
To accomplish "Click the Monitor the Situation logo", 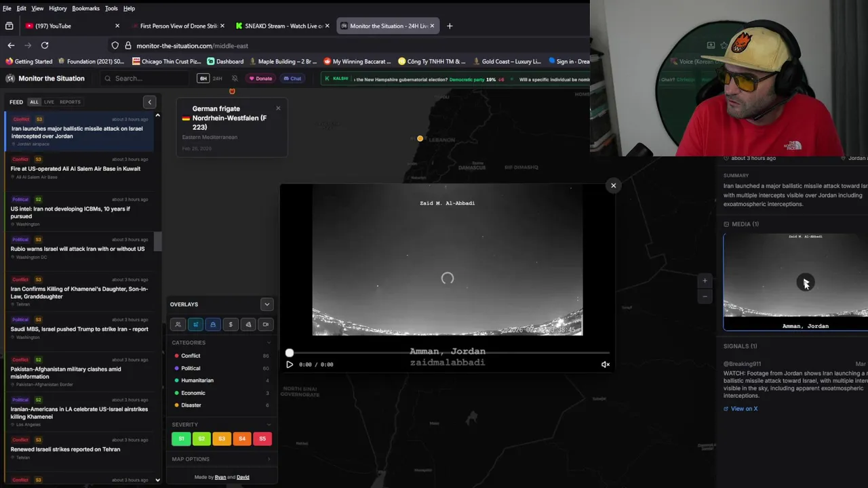I will 10,79.
